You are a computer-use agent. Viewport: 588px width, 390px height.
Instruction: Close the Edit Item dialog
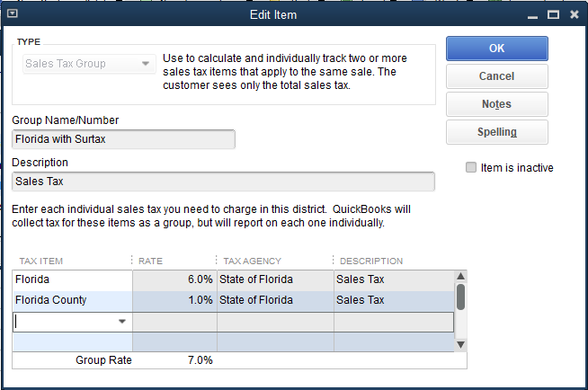coord(575,15)
